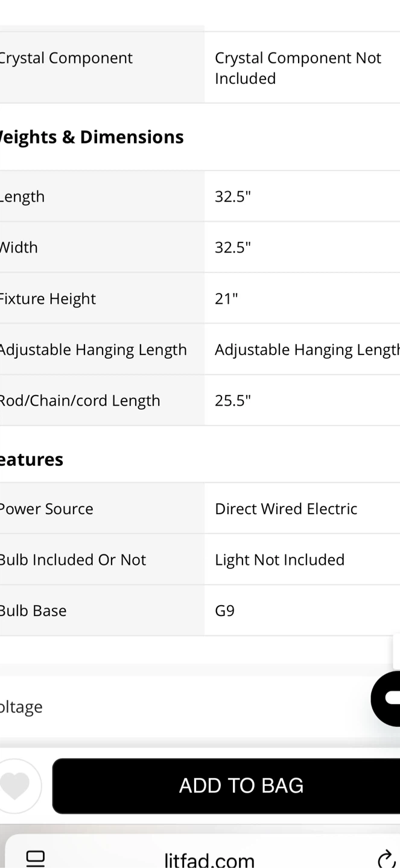Open the black chat support bubble
Screen dimensions: 400x868
[x=386, y=699]
